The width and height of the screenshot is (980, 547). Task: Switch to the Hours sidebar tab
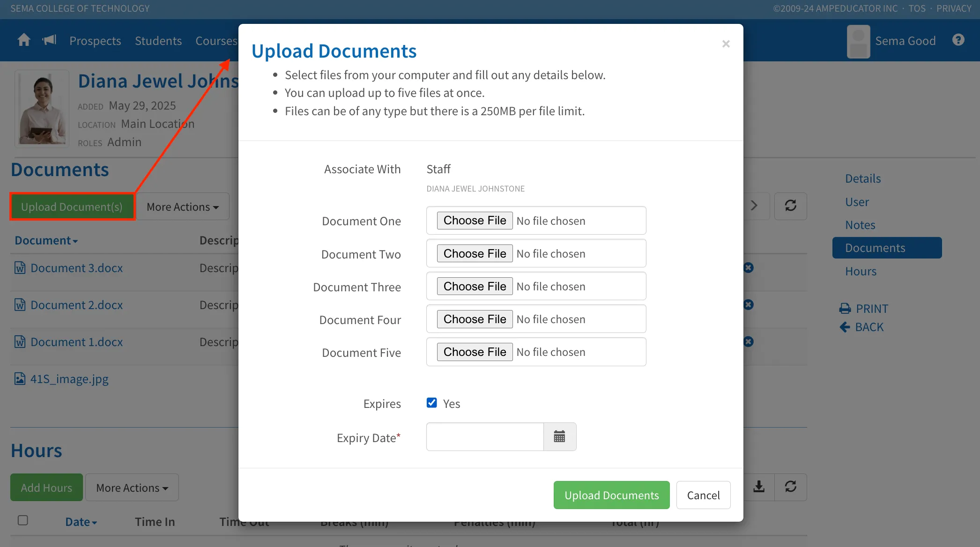click(x=861, y=271)
